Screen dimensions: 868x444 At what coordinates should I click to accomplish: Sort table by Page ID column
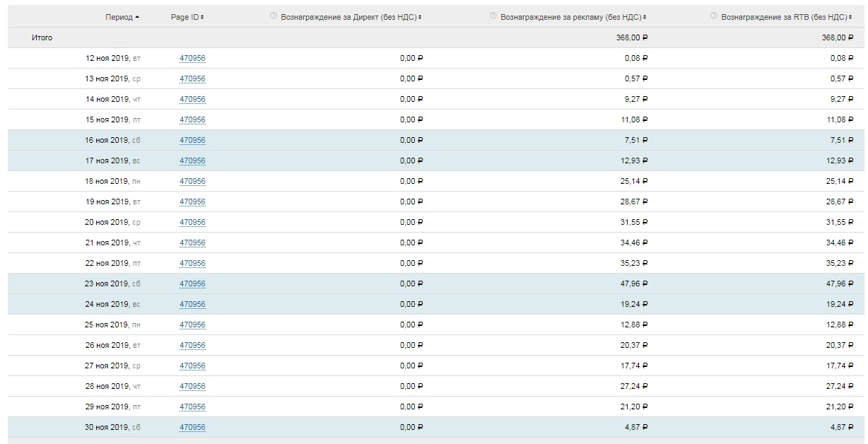pos(187,16)
